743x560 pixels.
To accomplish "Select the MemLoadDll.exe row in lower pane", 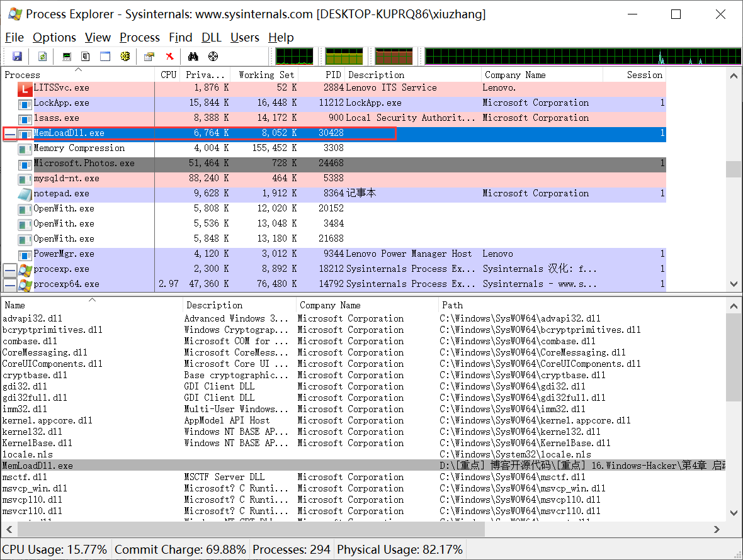I will point(363,466).
